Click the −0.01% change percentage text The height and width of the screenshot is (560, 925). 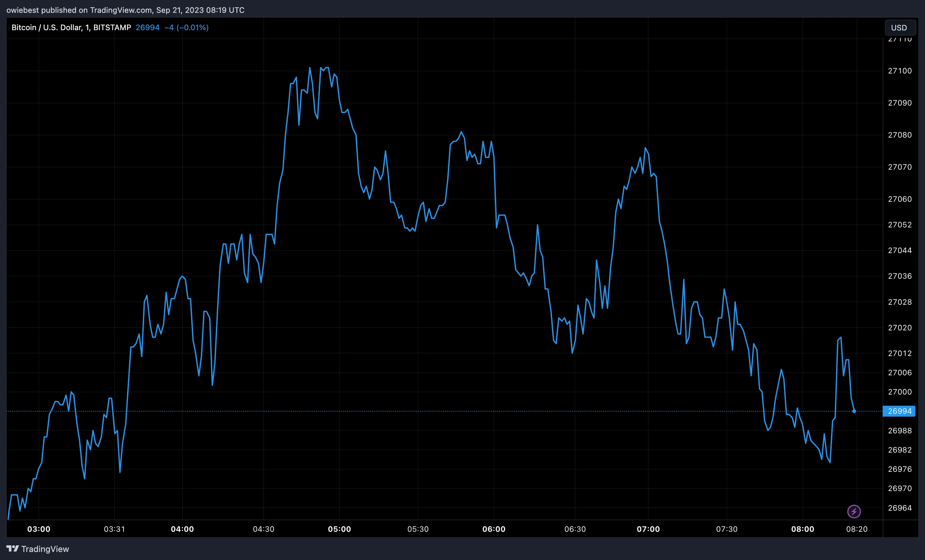point(194,27)
